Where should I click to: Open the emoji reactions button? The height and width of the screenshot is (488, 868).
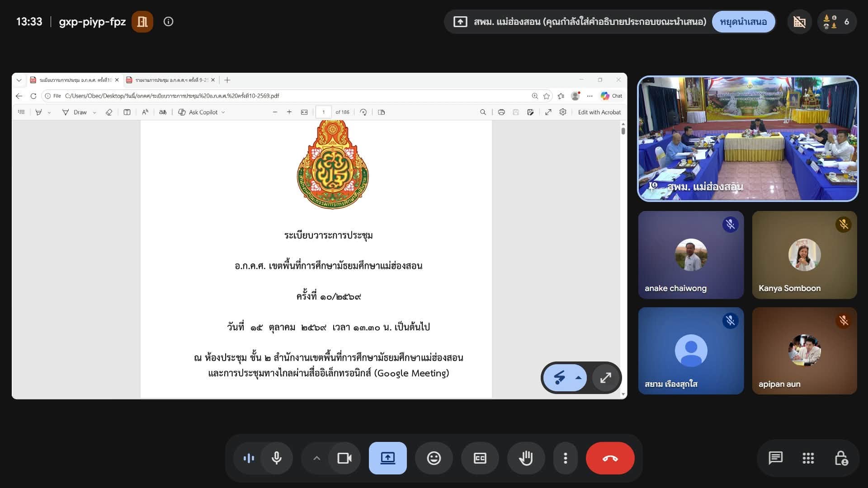pyautogui.click(x=434, y=458)
